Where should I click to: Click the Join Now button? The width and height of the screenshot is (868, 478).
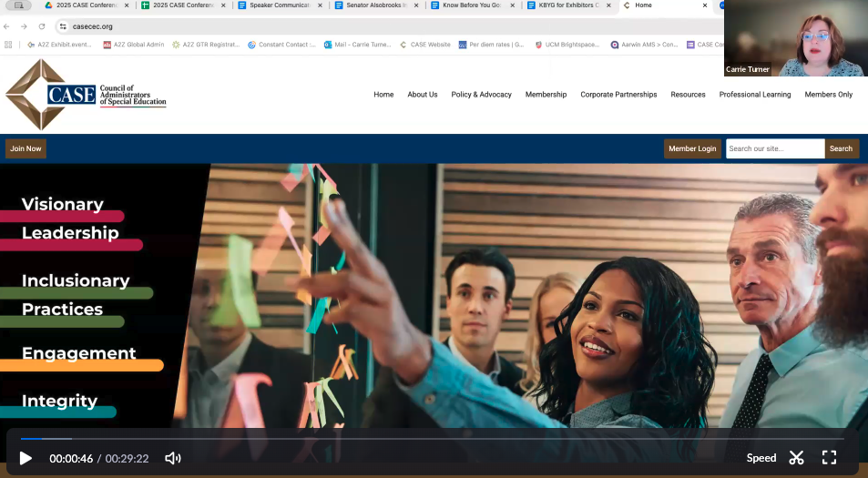click(x=26, y=148)
